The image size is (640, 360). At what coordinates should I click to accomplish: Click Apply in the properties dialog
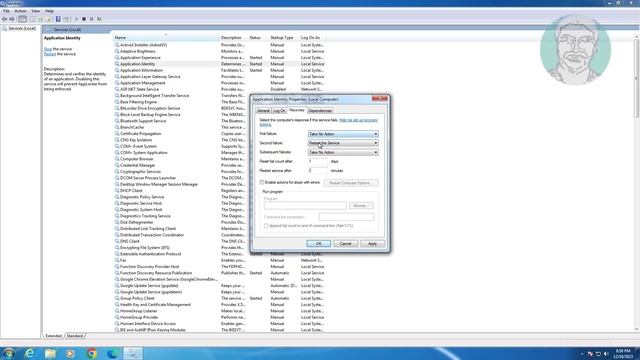[372, 244]
